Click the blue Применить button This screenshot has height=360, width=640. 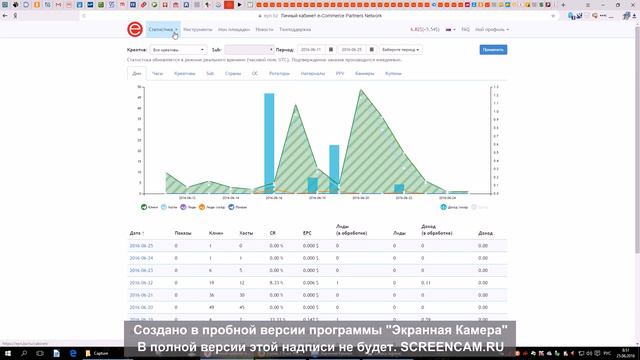pos(493,50)
